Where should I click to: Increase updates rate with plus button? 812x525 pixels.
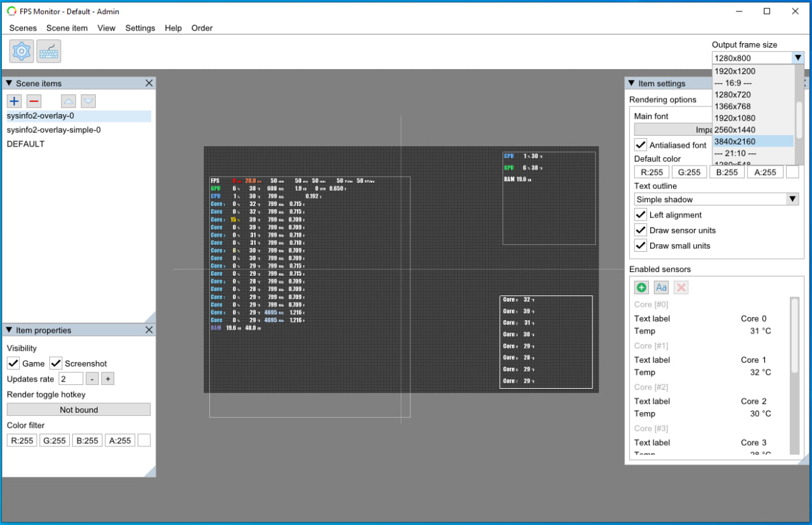[108, 379]
